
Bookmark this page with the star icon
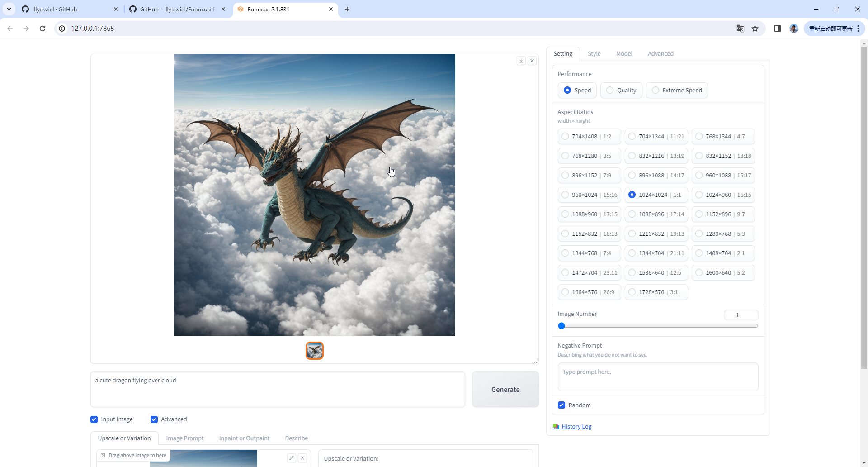click(x=755, y=29)
